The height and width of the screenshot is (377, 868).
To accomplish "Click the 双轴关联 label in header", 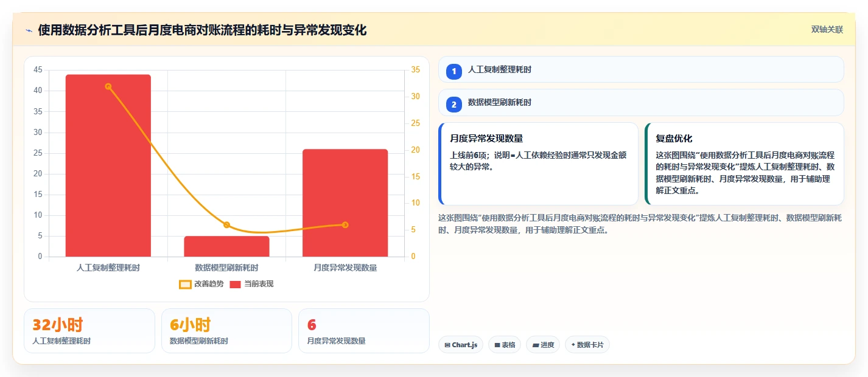I will pyautogui.click(x=827, y=29).
